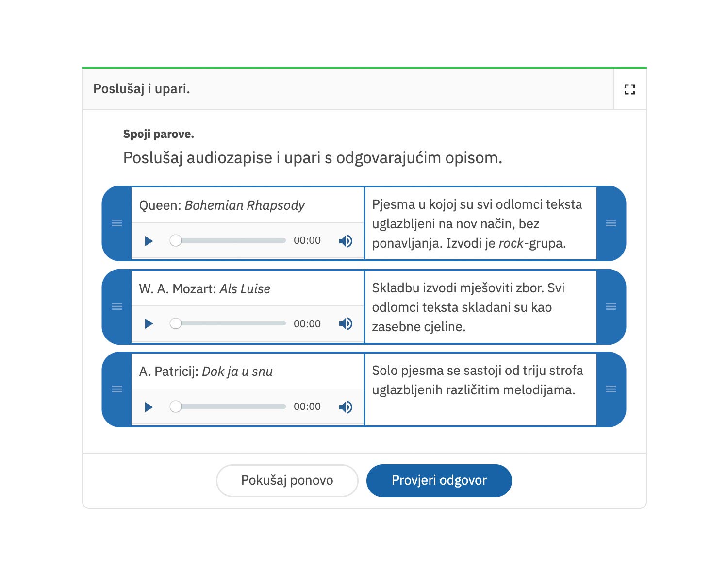Click the Bohemian Rhapsody audio seek slider
The height and width of the screenshot is (575, 728).
[228, 240]
